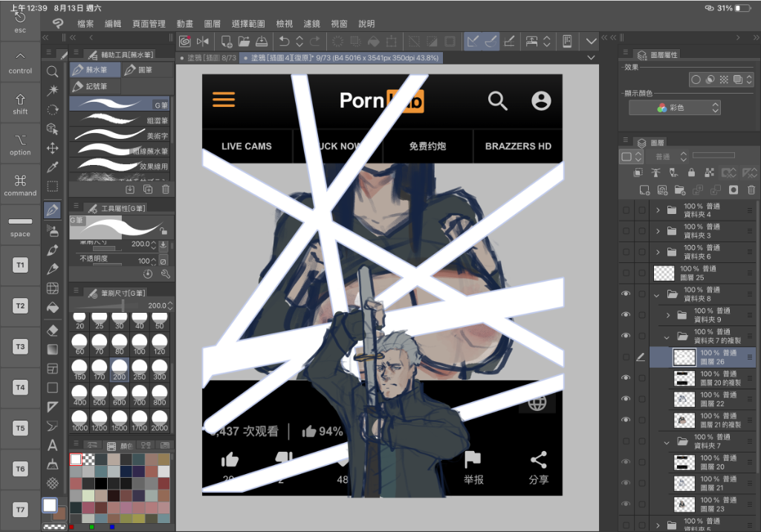Viewport: 761px width, 532px height.
Task: Select the 記號筆 sub tool group
Action: [x=95, y=86]
